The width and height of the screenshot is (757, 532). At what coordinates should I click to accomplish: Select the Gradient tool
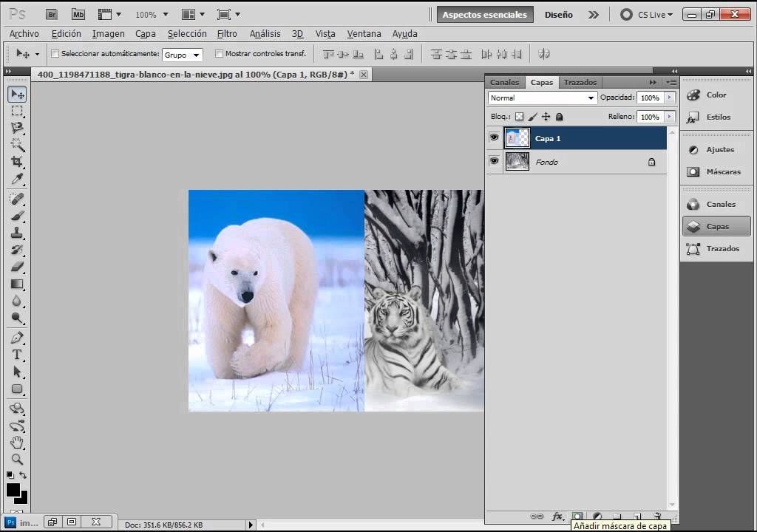click(x=17, y=284)
